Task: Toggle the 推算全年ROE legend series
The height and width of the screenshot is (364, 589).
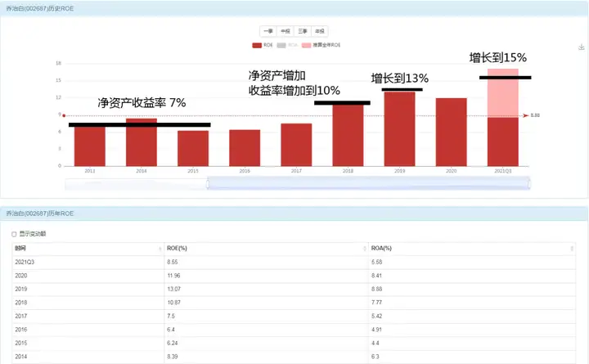Action: click(x=321, y=45)
